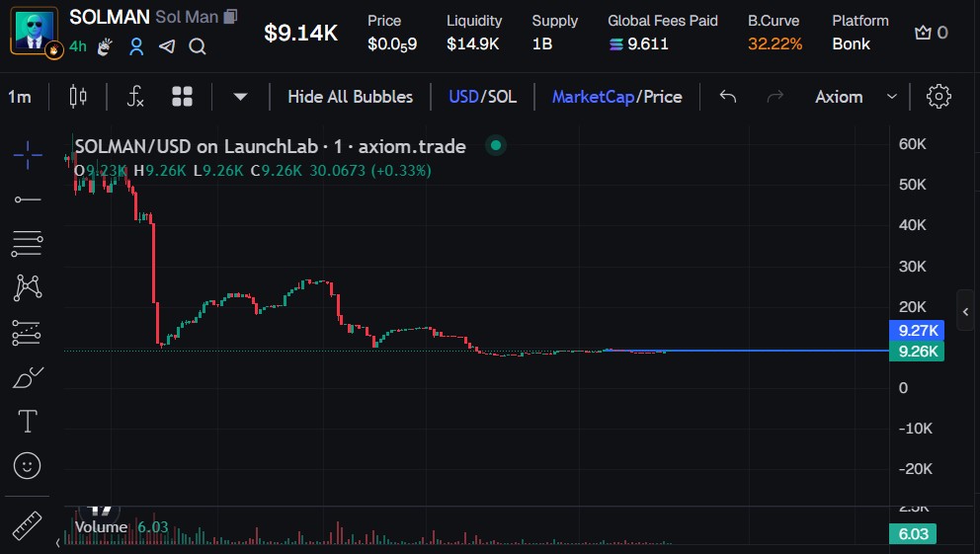This screenshot has width=980, height=554.
Task: Switch currency display to USD
Action: (x=463, y=97)
